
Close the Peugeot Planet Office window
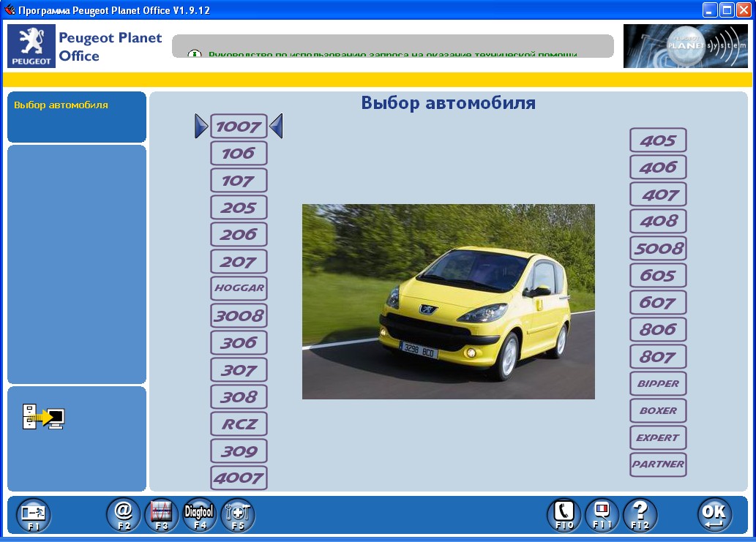click(x=744, y=10)
